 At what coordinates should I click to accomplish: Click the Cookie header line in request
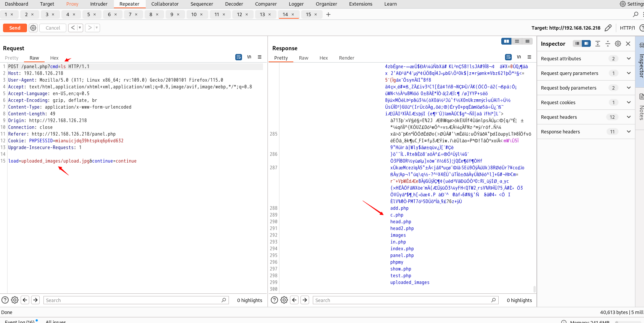coord(66,141)
